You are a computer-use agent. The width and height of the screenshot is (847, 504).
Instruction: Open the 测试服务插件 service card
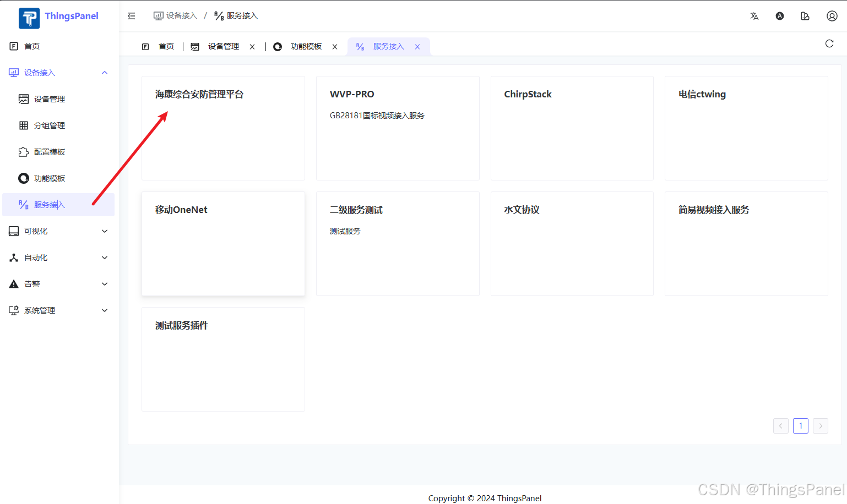point(223,359)
